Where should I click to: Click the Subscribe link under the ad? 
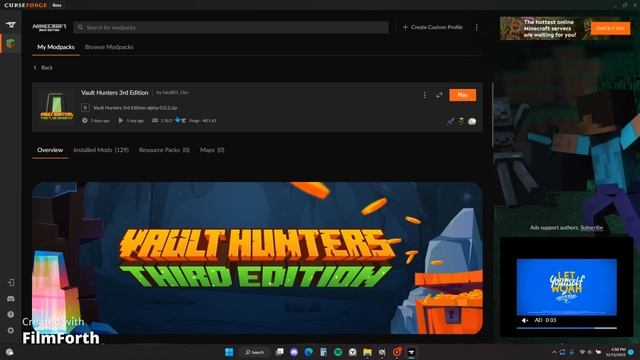point(591,228)
